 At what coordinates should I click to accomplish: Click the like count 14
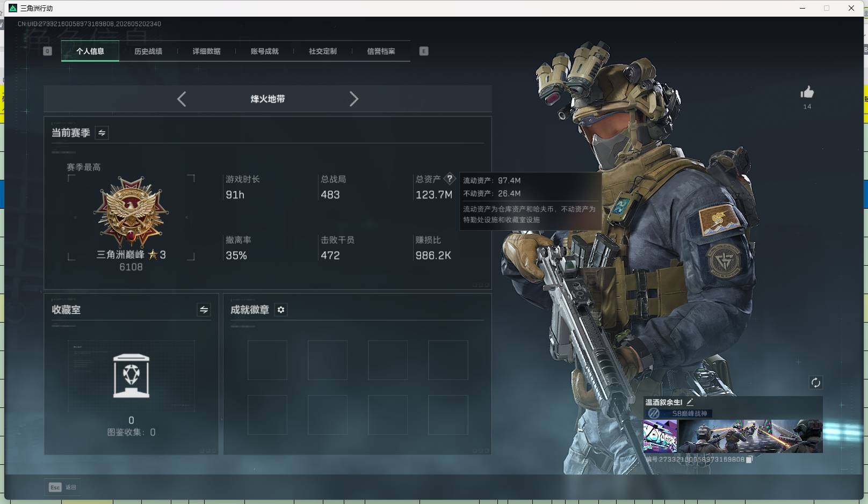point(807,106)
